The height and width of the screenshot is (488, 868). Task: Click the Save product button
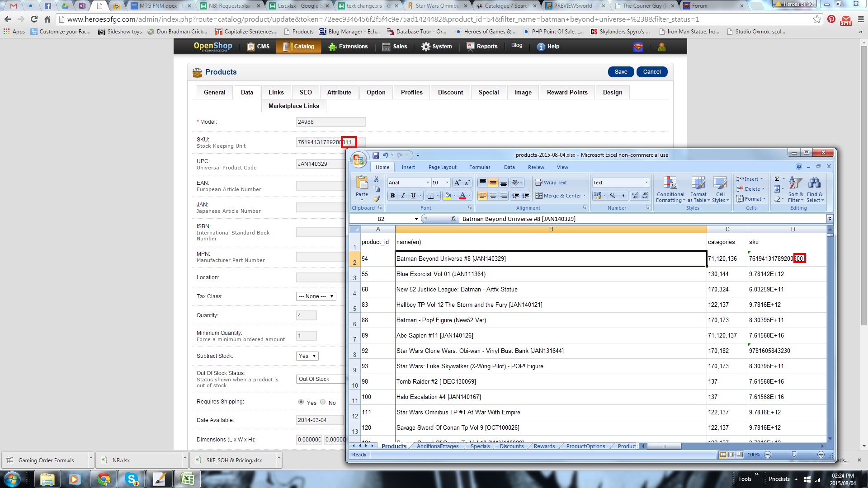tap(621, 72)
